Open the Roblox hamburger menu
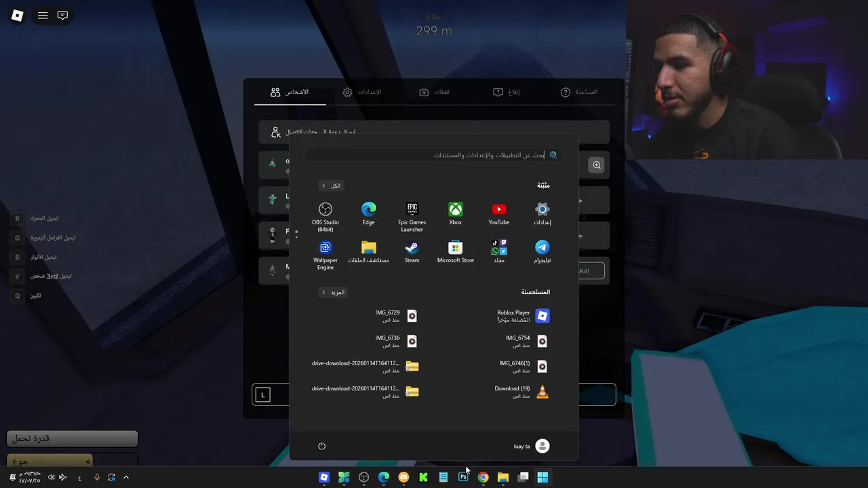The width and height of the screenshot is (868, 488). (43, 16)
